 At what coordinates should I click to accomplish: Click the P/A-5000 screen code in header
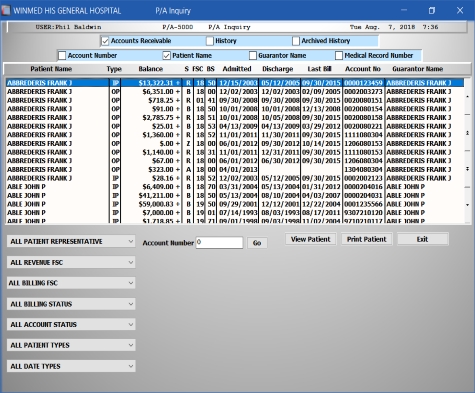178,27
